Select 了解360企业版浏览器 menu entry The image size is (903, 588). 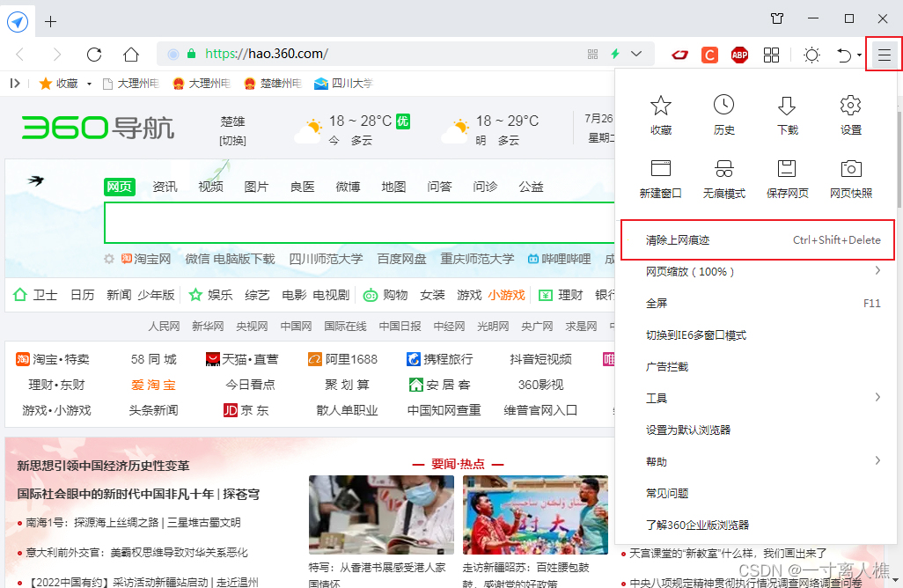coord(757,525)
